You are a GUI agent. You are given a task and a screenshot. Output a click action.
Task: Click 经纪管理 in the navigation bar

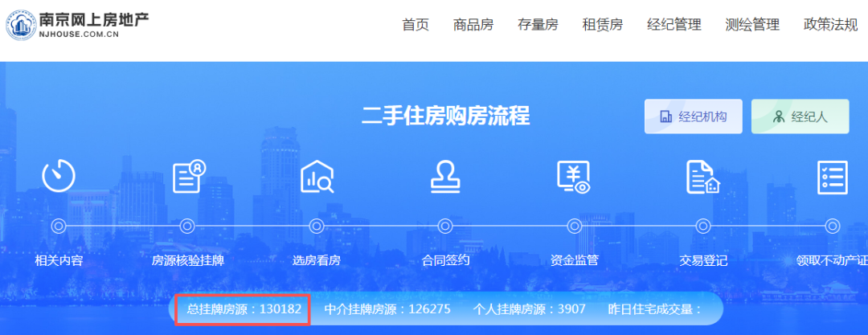(674, 25)
